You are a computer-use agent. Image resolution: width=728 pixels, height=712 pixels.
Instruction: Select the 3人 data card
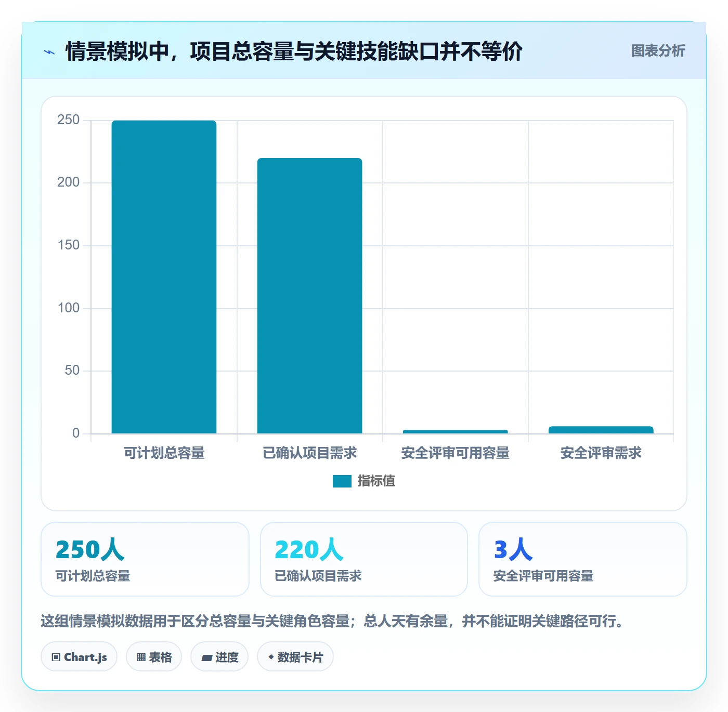[x=583, y=559]
